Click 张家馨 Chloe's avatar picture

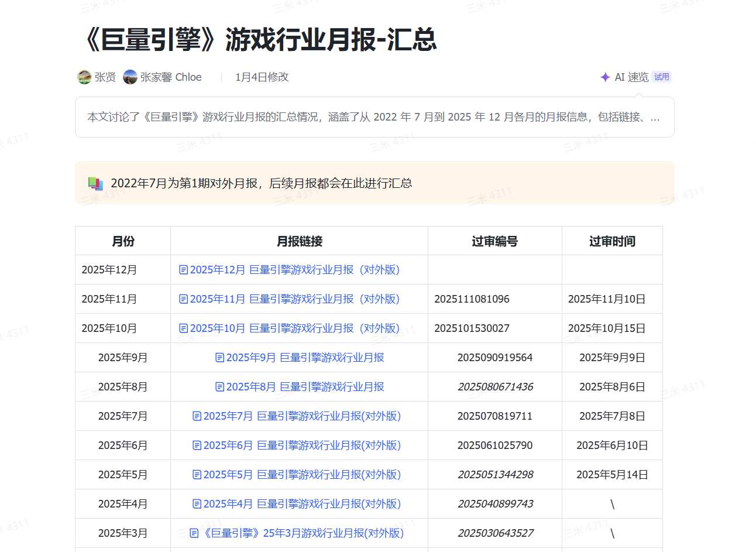pyautogui.click(x=130, y=77)
